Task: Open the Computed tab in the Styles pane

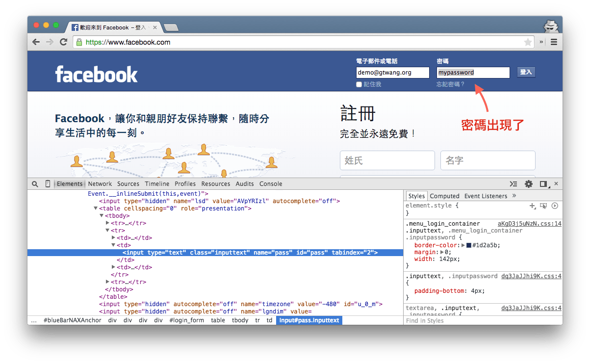Action: [x=444, y=196]
